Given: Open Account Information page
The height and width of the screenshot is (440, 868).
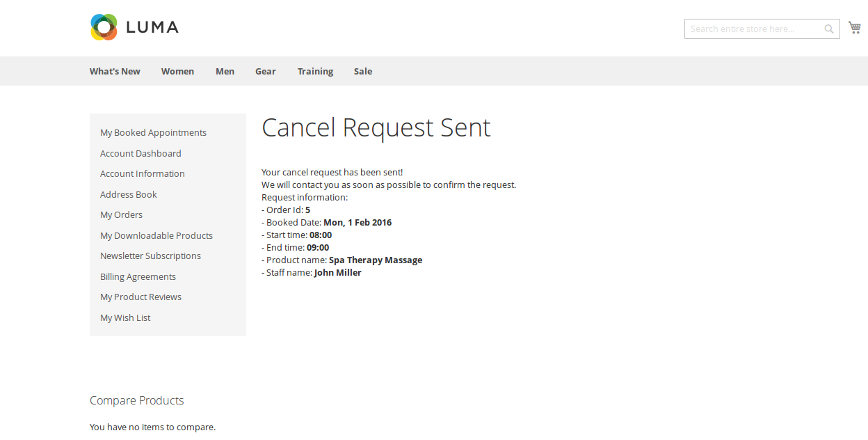Looking at the screenshot, I should 142,174.
